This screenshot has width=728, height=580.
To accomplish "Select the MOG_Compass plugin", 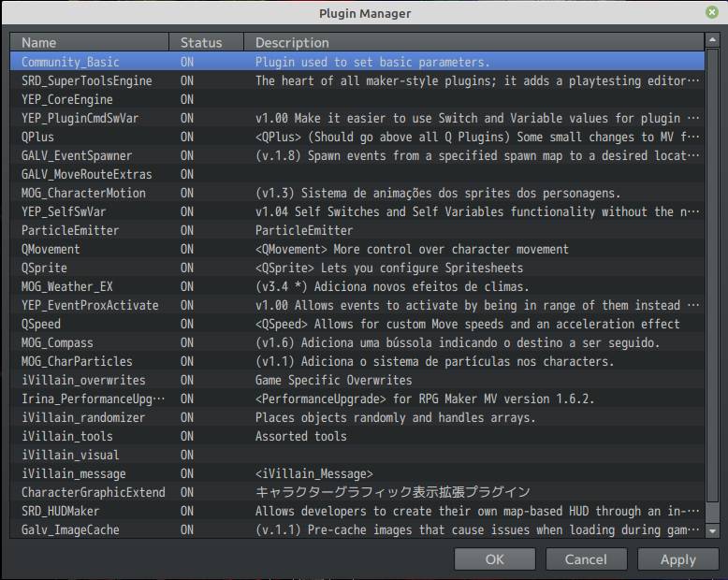I will point(357,342).
